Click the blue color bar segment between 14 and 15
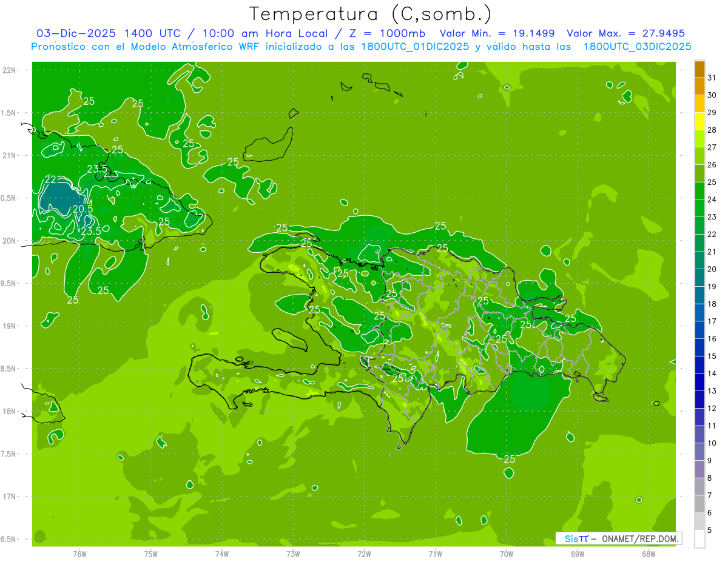 pos(699,365)
